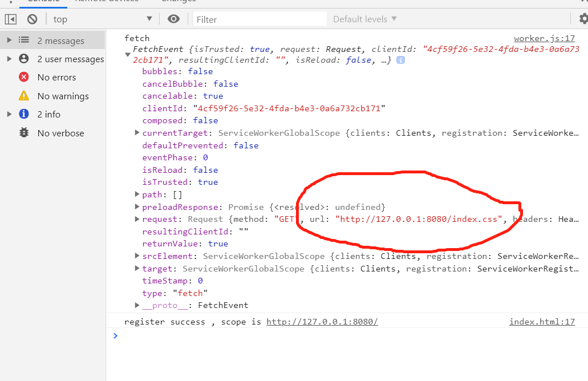This screenshot has height=381, width=588.
Task: Toggle the console sidebar panel icon
Action: click(10, 19)
